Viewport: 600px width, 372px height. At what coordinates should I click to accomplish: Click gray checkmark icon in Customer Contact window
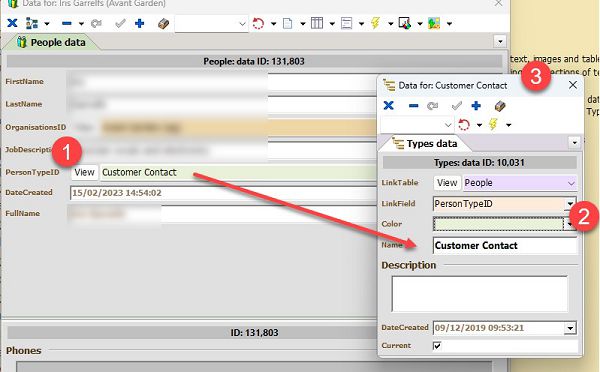[x=457, y=106]
